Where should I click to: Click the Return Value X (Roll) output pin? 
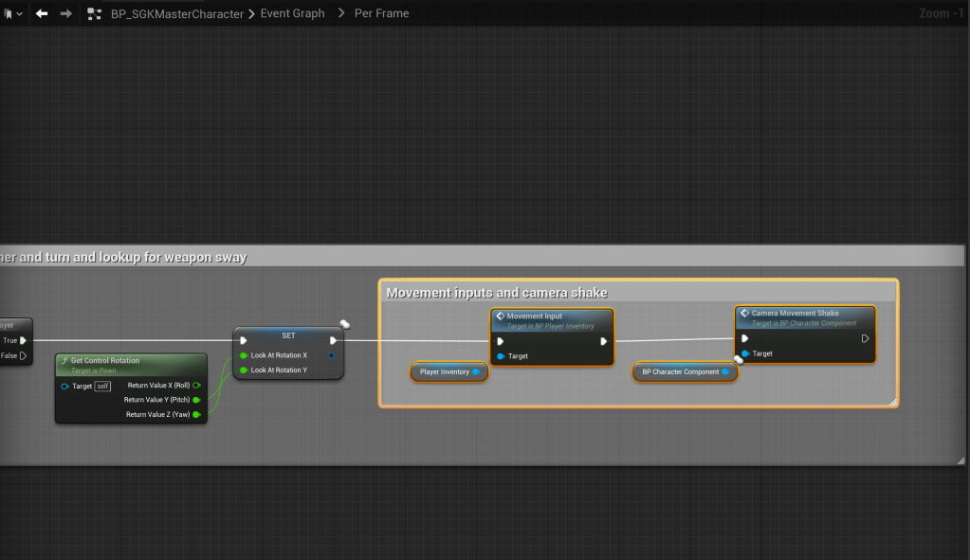pos(196,386)
